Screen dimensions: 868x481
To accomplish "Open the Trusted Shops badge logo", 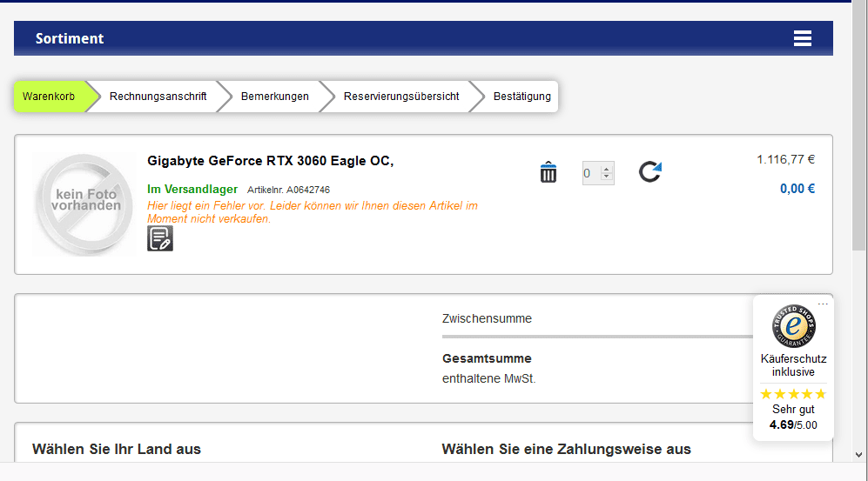I will 793,325.
